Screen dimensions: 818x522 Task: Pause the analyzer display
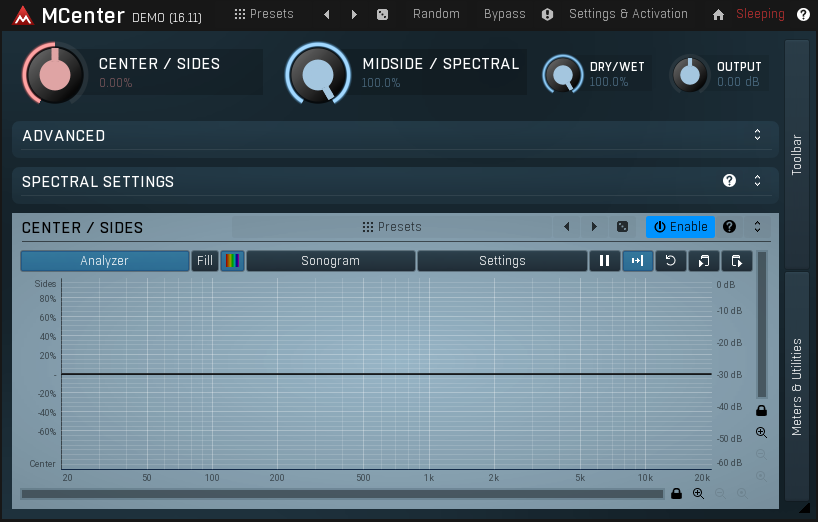tap(604, 261)
